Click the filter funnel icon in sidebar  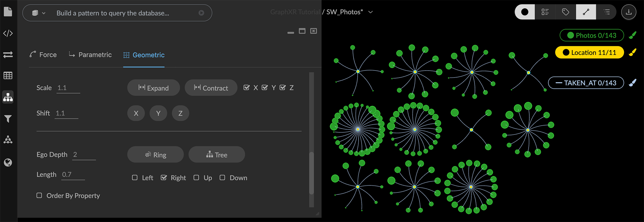[8, 119]
